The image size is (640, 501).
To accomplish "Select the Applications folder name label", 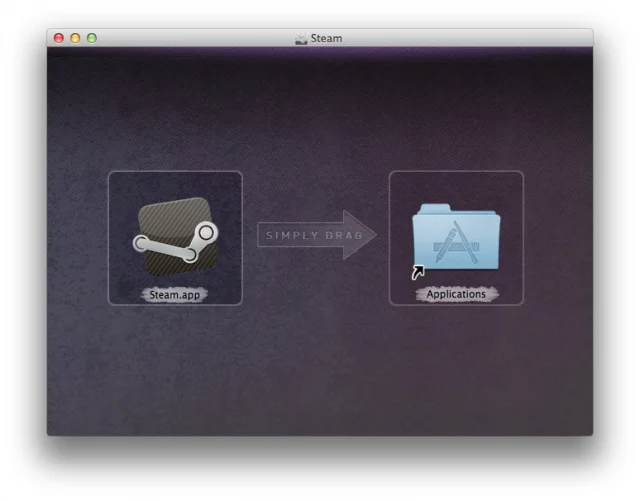I will [x=456, y=295].
